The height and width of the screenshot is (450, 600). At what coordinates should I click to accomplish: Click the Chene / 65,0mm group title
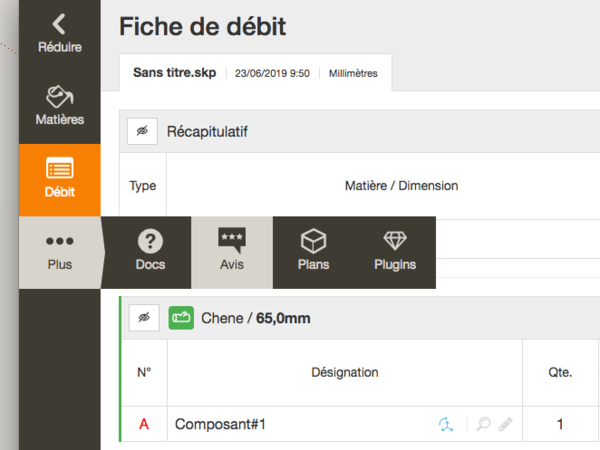(256, 318)
